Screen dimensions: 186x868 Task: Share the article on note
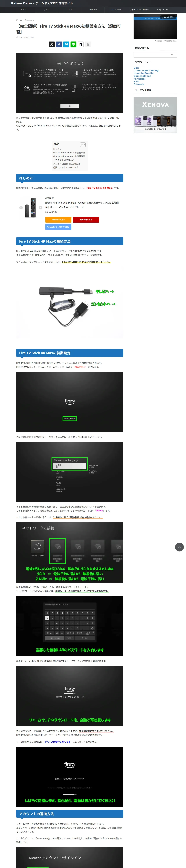81,44
